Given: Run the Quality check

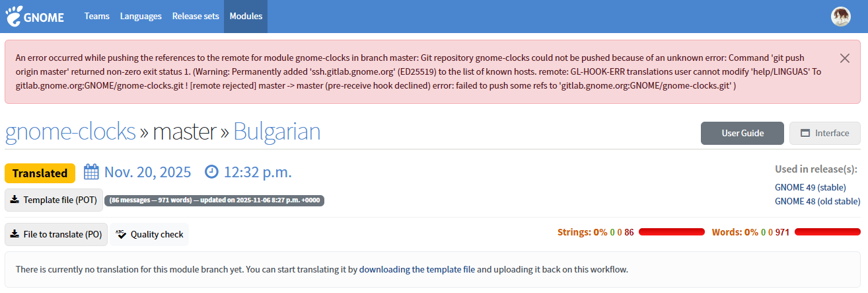Looking at the screenshot, I should tap(149, 234).
